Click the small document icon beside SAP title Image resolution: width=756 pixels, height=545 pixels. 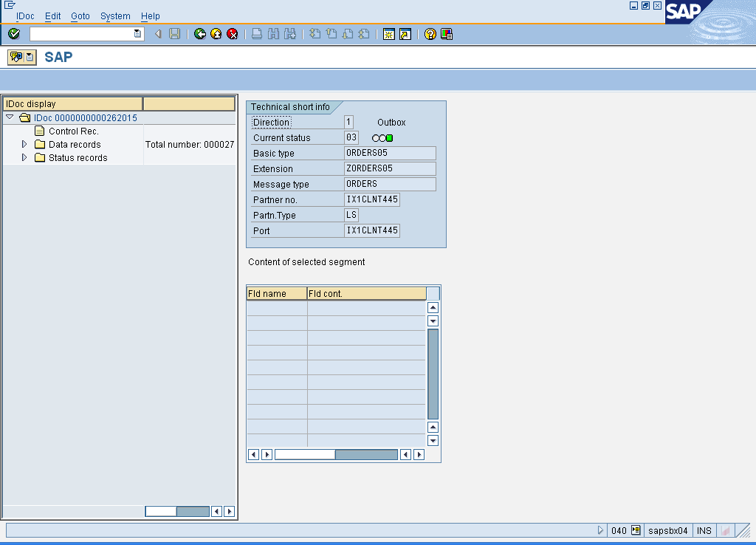[x=30, y=57]
